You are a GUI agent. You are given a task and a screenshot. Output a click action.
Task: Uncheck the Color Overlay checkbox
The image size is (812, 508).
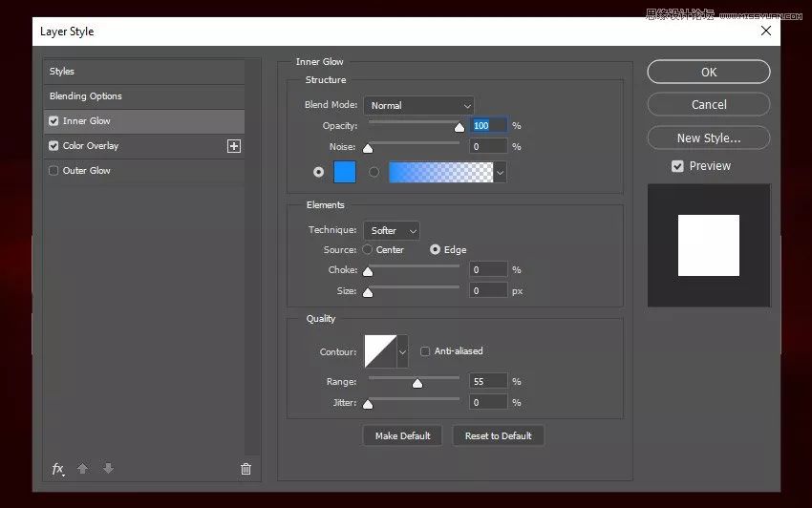[53, 146]
